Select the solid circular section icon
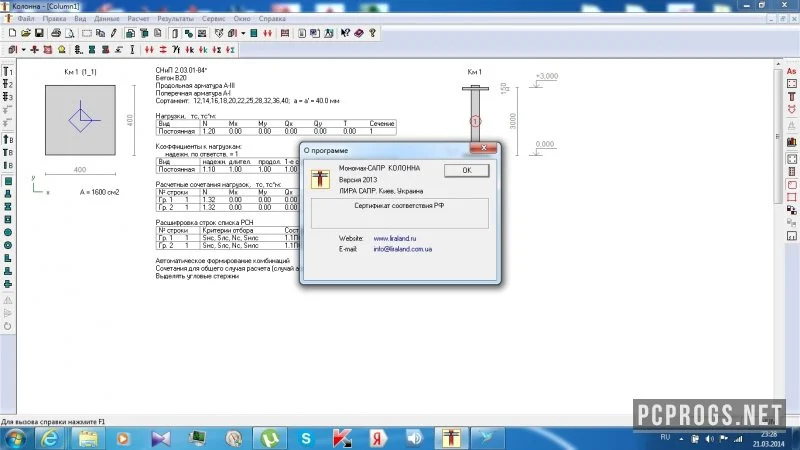The width and height of the screenshot is (800, 450). click(x=8, y=232)
